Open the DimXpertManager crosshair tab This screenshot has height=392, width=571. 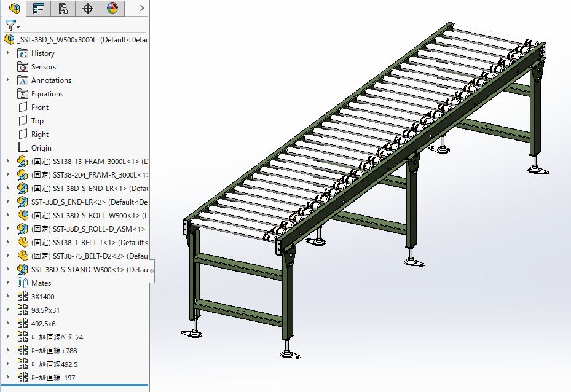point(88,8)
